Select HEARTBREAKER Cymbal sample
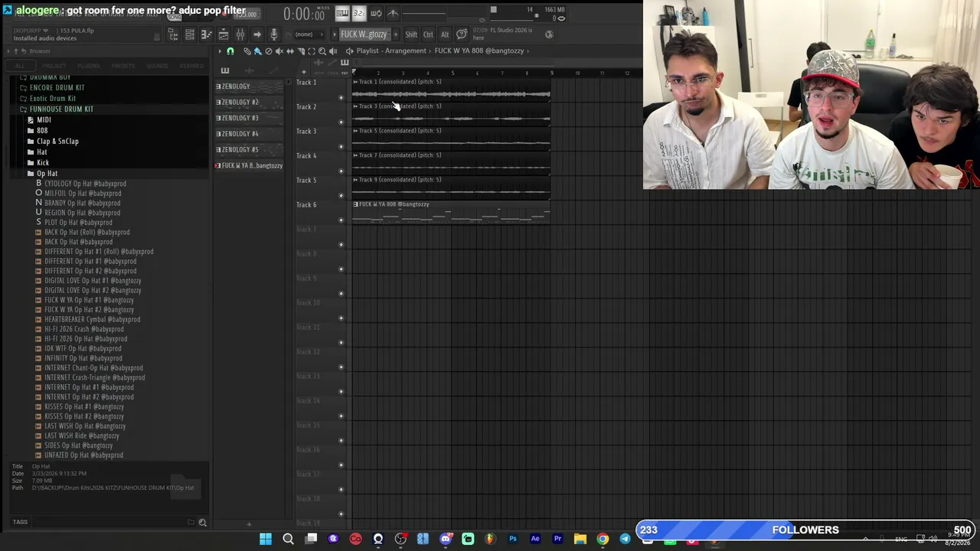Screen dimensions: 980x551 pyautogui.click(x=92, y=320)
